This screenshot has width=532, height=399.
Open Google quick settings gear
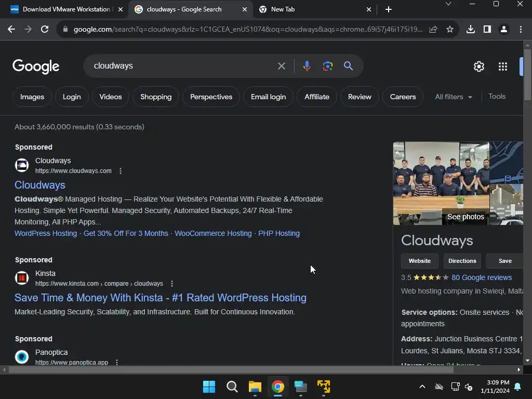coord(478,66)
